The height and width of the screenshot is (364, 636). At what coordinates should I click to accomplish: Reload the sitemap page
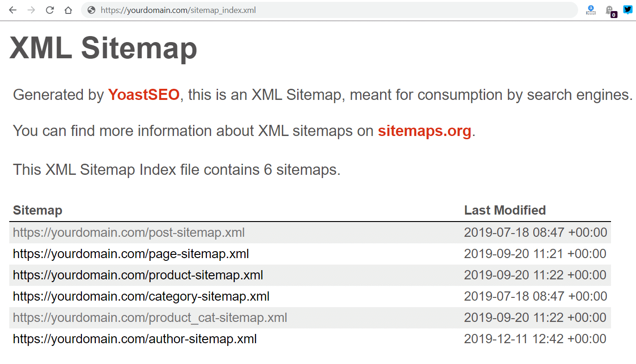50,10
